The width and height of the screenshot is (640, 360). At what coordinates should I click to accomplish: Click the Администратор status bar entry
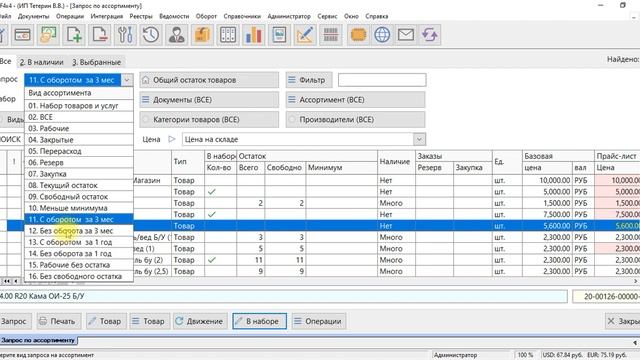click(455, 355)
